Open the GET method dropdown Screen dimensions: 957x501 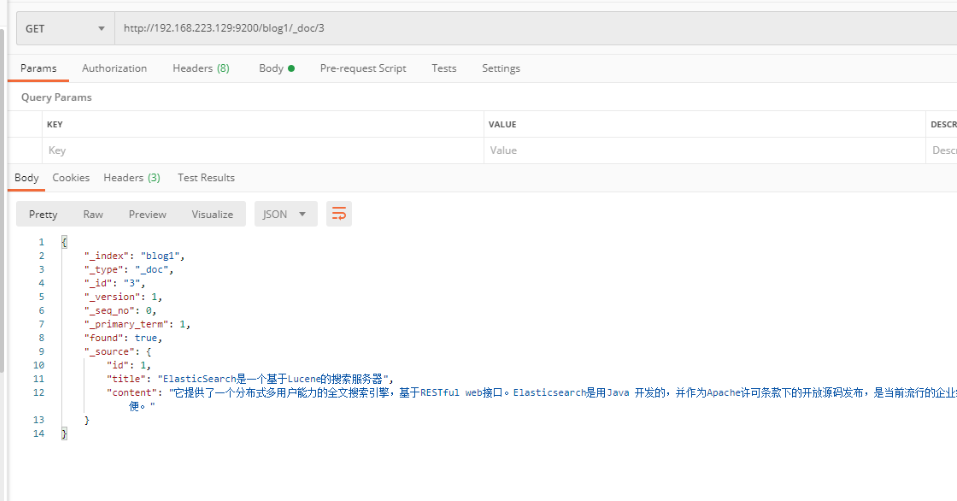(x=65, y=29)
